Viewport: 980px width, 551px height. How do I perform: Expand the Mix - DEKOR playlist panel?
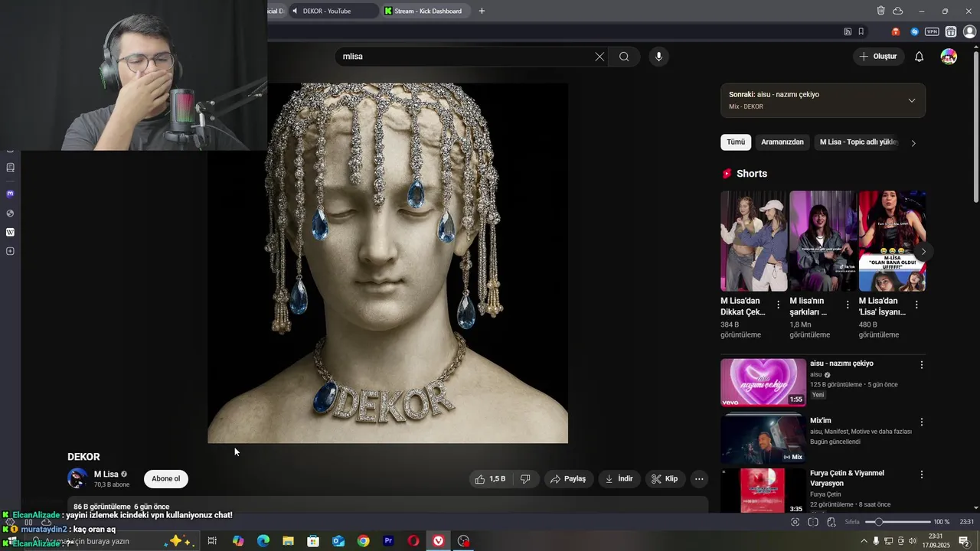(x=911, y=100)
